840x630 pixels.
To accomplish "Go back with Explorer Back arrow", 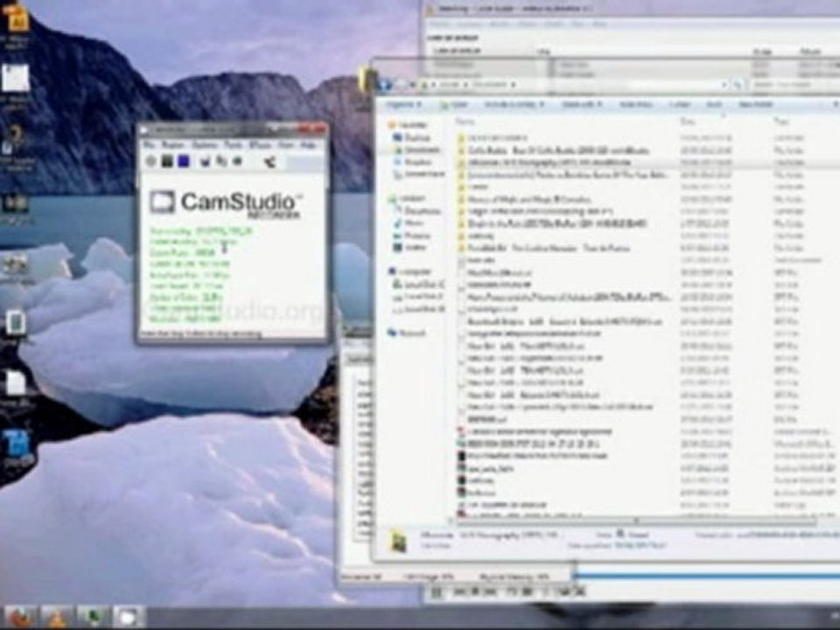I will click(385, 85).
